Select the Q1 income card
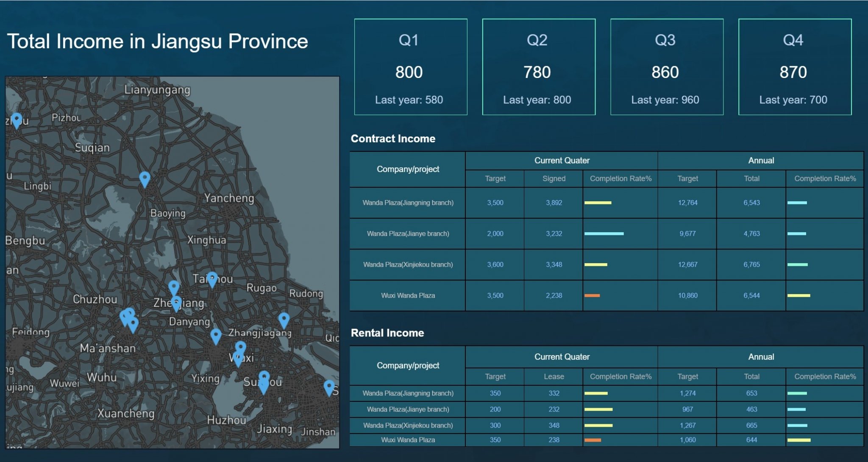 [410, 67]
